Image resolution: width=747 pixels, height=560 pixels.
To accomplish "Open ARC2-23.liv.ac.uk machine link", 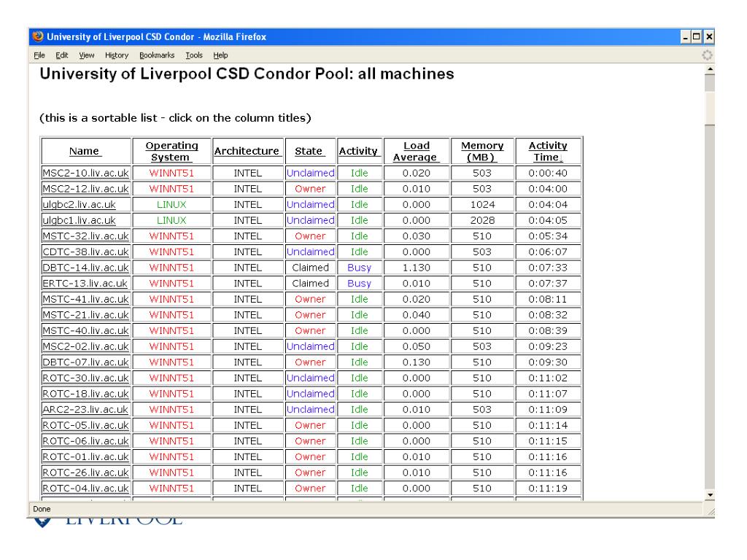I will (x=85, y=410).
